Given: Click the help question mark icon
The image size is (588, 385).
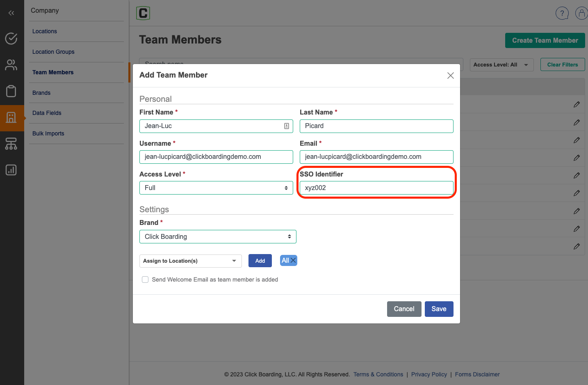Looking at the screenshot, I should pyautogui.click(x=562, y=13).
